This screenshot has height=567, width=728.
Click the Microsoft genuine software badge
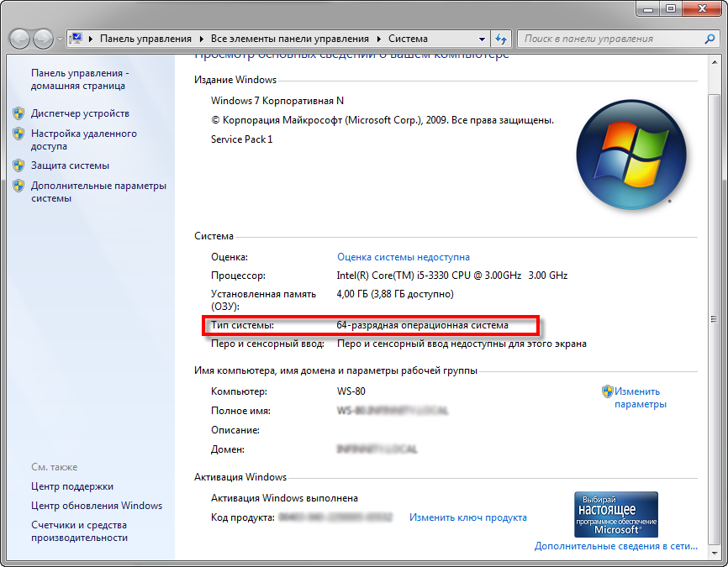[x=616, y=515]
